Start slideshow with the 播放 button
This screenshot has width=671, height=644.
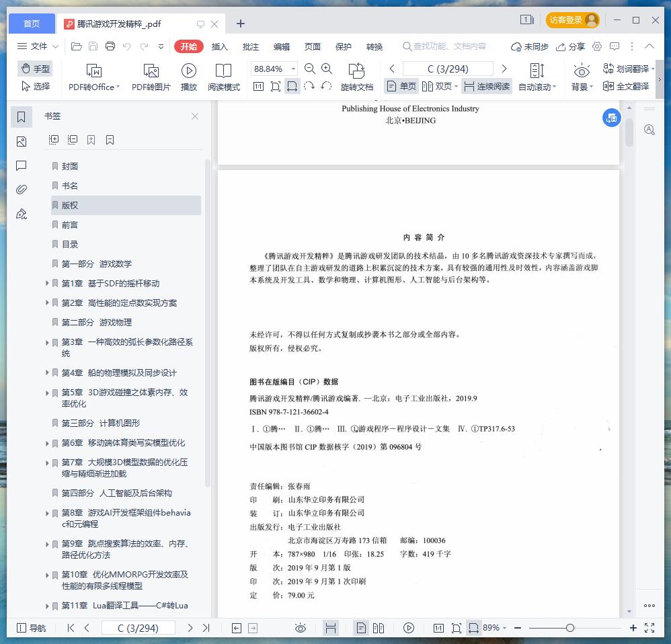coord(189,77)
